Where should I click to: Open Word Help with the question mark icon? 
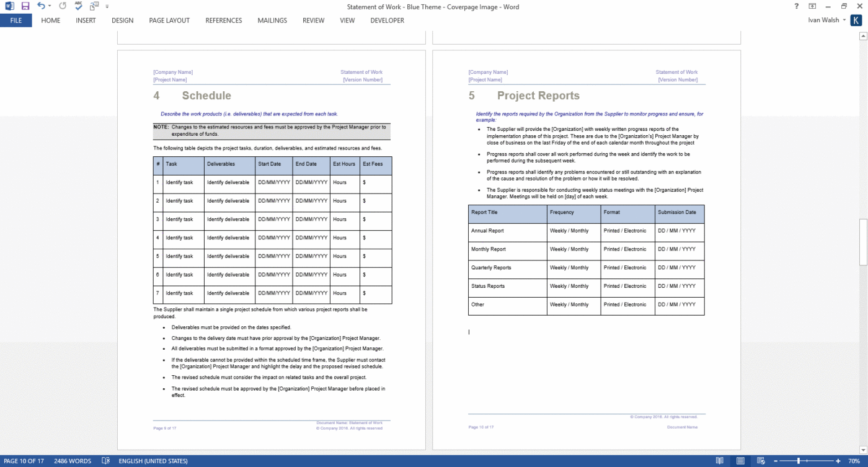[x=796, y=6]
